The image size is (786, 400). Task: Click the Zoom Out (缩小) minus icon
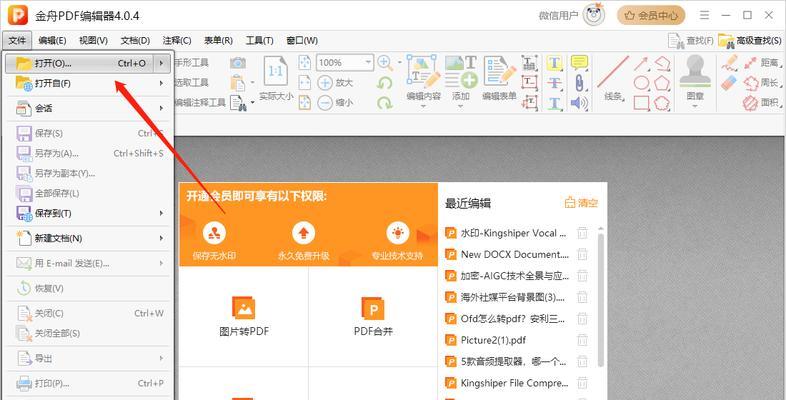click(x=325, y=103)
